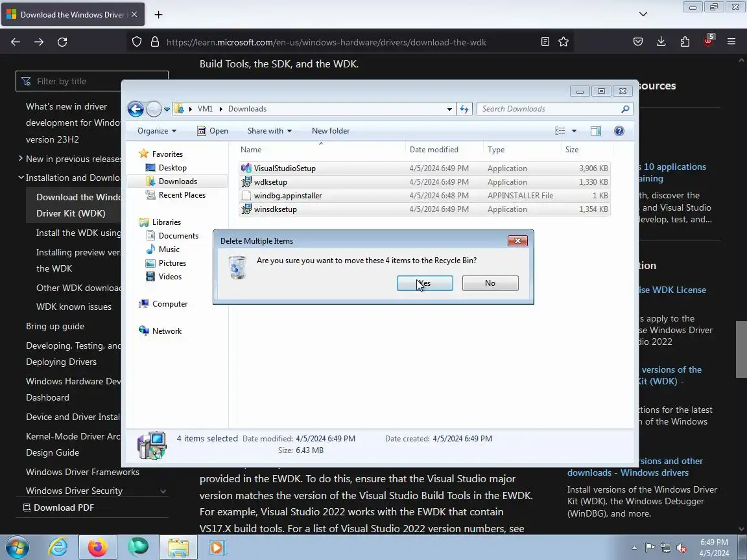The width and height of the screenshot is (747, 560).
Task: Select the winsdksetup file
Action: [425, 209]
